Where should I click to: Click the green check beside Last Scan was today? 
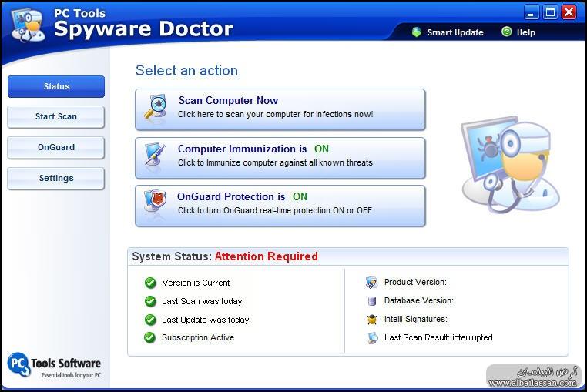click(x=150, y=301)
